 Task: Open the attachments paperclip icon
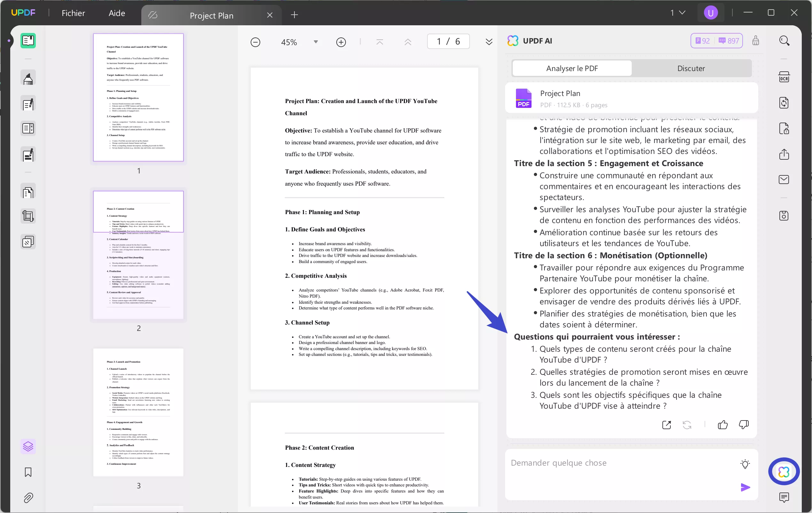28,497
